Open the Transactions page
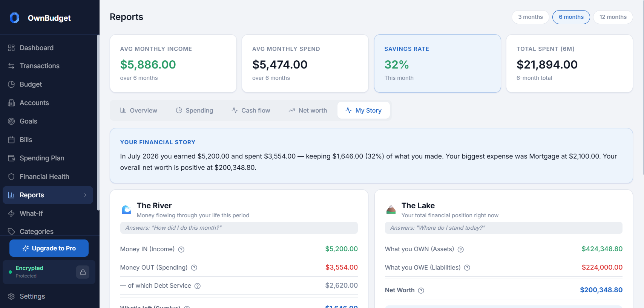 pos(48,66)
